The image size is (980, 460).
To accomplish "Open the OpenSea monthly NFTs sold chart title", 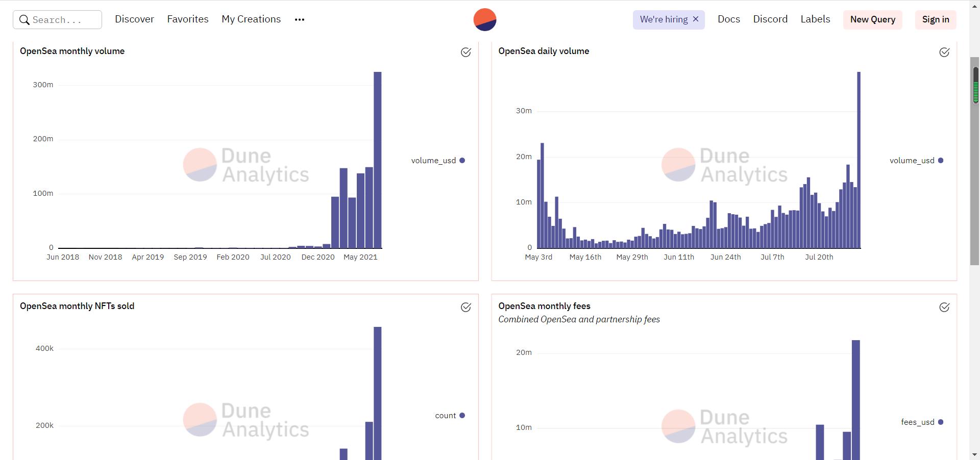I will [x=77, y=306].
